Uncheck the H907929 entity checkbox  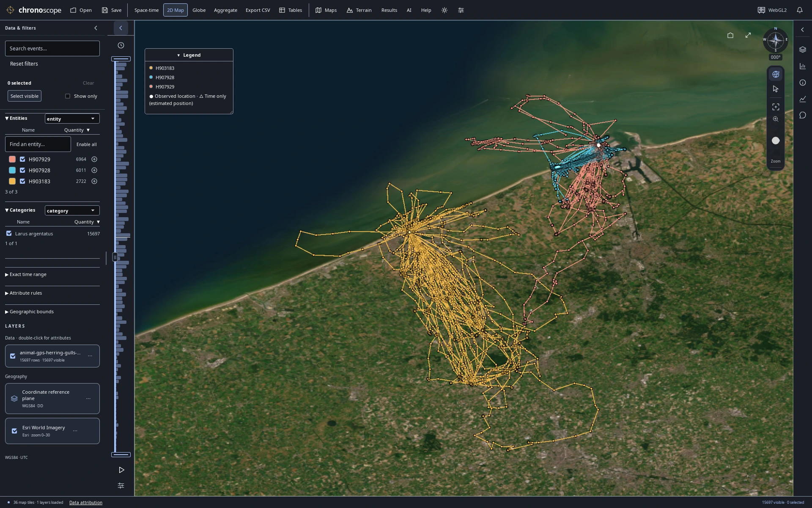click(x=23, y=159)
